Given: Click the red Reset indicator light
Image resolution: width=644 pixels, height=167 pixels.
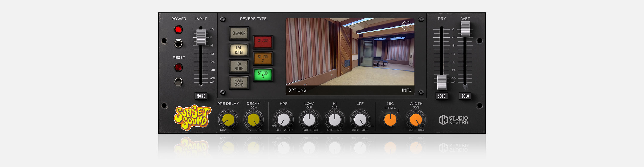Looking at the screenshot, I should coord(178,67).
